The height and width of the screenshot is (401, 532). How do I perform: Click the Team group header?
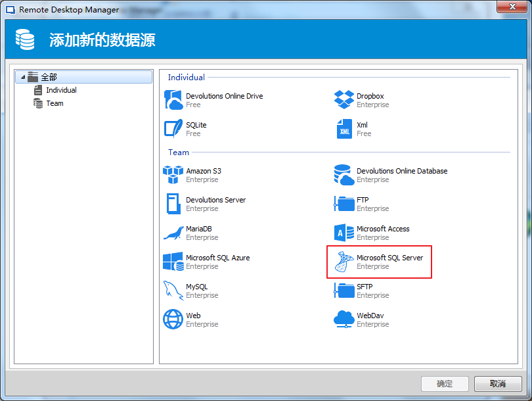[179, 152]
